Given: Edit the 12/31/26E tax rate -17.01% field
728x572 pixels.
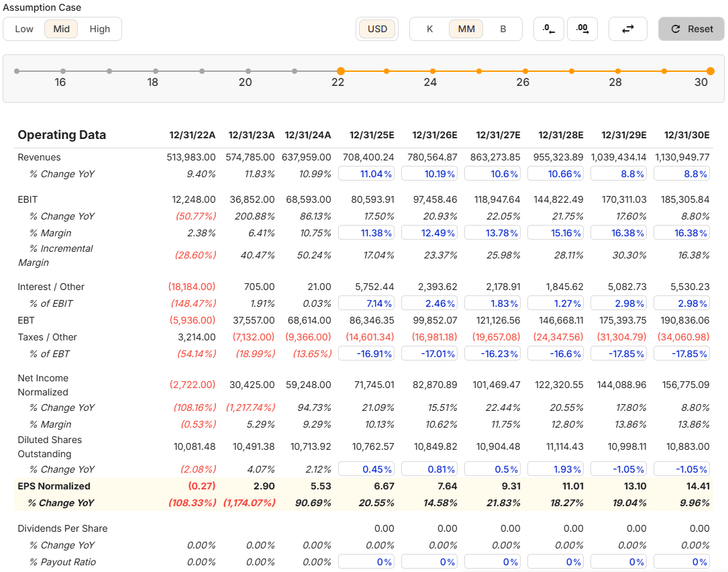Looking at the screenshot, I should click(x=429, y=354).
